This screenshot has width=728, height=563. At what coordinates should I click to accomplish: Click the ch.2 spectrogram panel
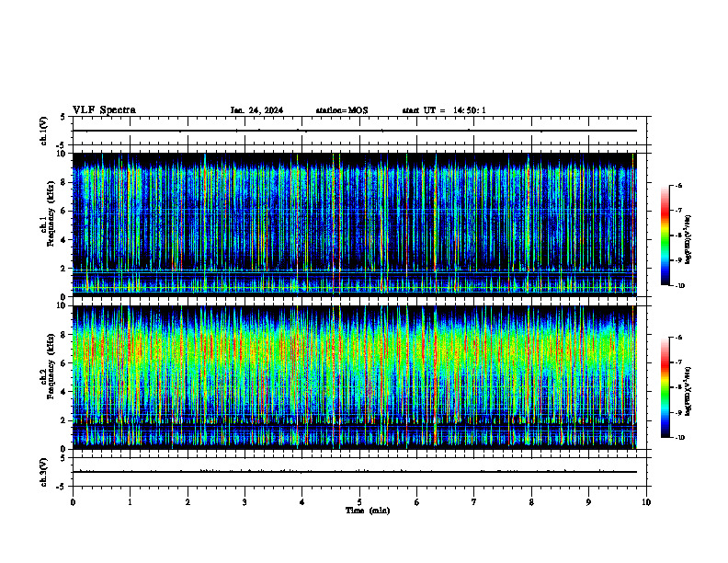coord(355,377)
